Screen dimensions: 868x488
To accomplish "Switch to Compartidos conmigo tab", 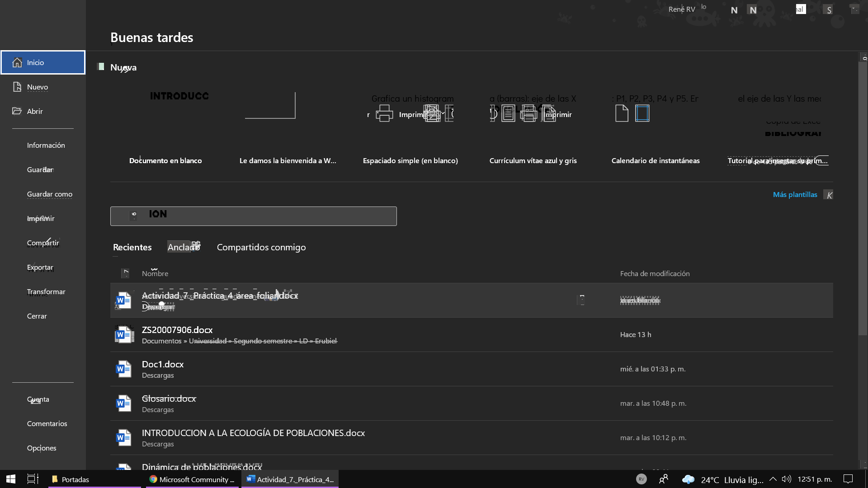I will click(x=261, y=247).
